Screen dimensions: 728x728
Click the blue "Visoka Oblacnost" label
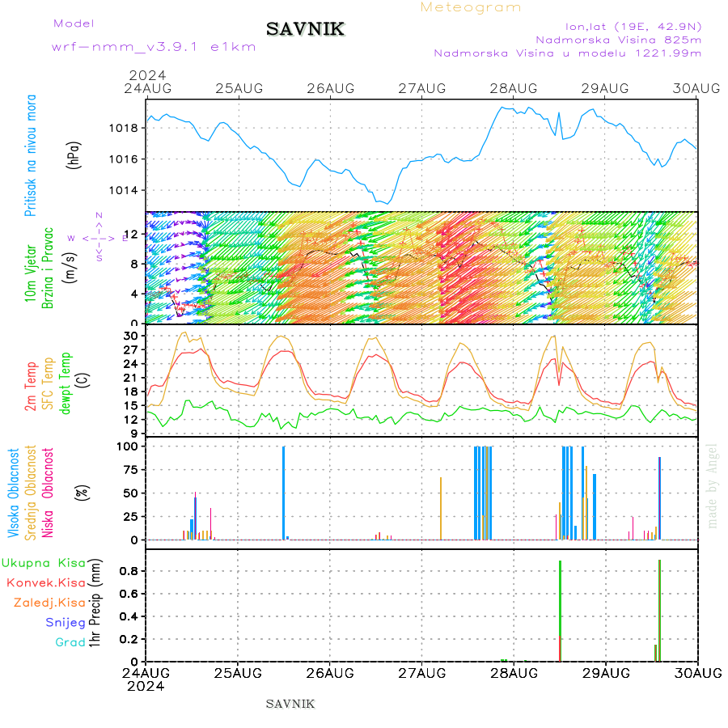point(14,493)
